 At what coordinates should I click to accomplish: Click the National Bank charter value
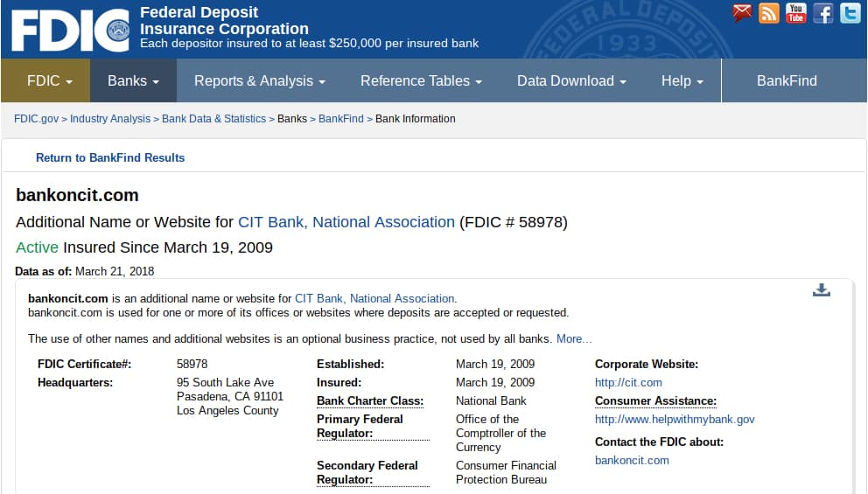click(491, 401)
